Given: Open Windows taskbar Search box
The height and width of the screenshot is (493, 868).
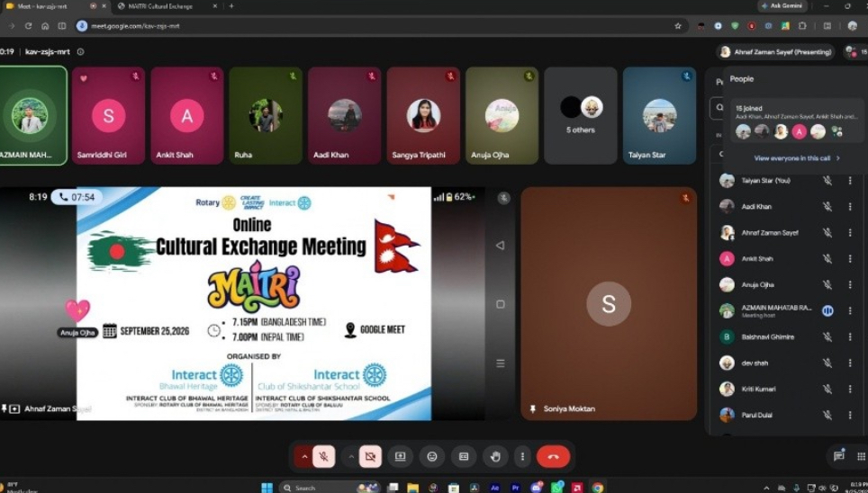Looking at the screenshot, I should pyautogui.click(x=319, y=488).
